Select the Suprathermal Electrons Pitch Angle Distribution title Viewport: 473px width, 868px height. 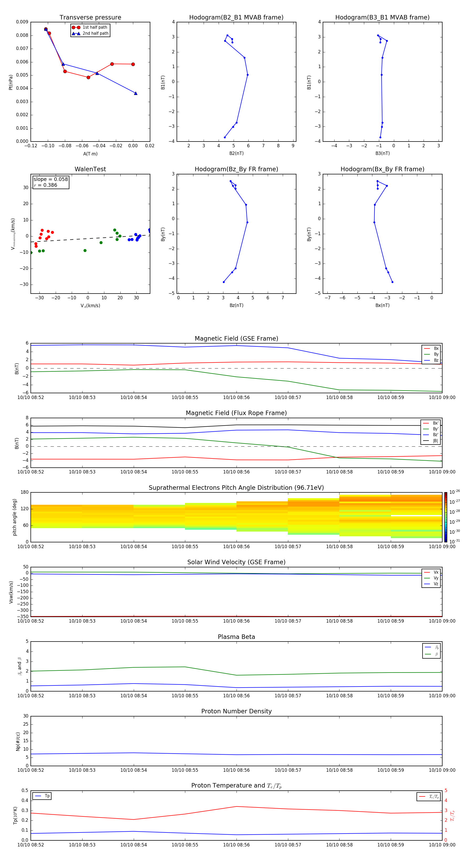236,488
